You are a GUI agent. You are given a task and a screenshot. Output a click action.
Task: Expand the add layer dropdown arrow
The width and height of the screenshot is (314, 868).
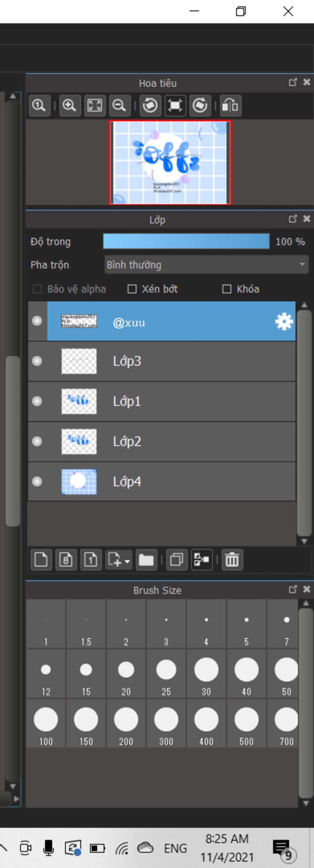tap(127, 561)
